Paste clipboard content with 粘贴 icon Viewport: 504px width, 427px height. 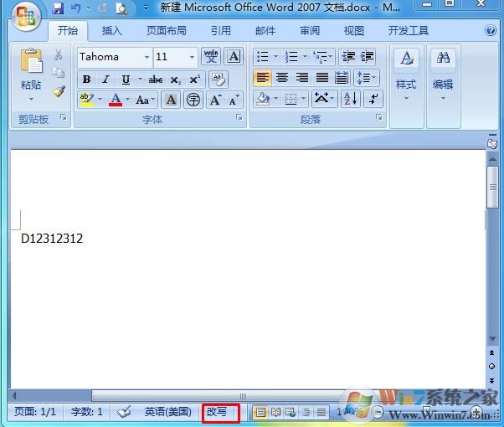point(31,60)
